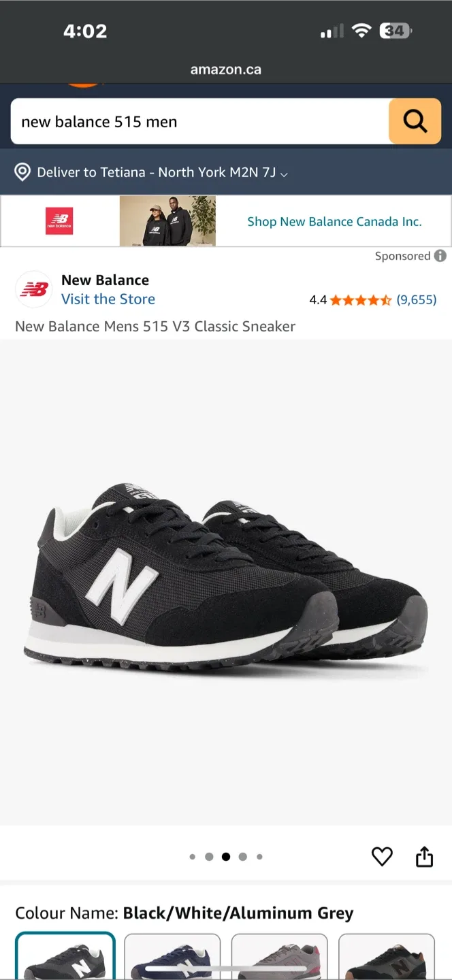
Task: Open Visit the Store link
Action: tap(108, 299)
